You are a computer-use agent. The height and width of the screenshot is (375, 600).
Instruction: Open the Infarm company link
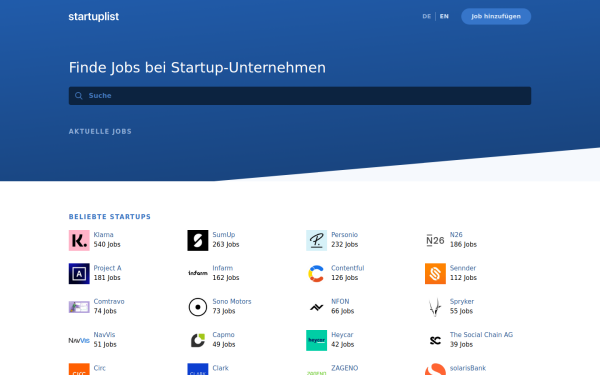pos(223,268)
